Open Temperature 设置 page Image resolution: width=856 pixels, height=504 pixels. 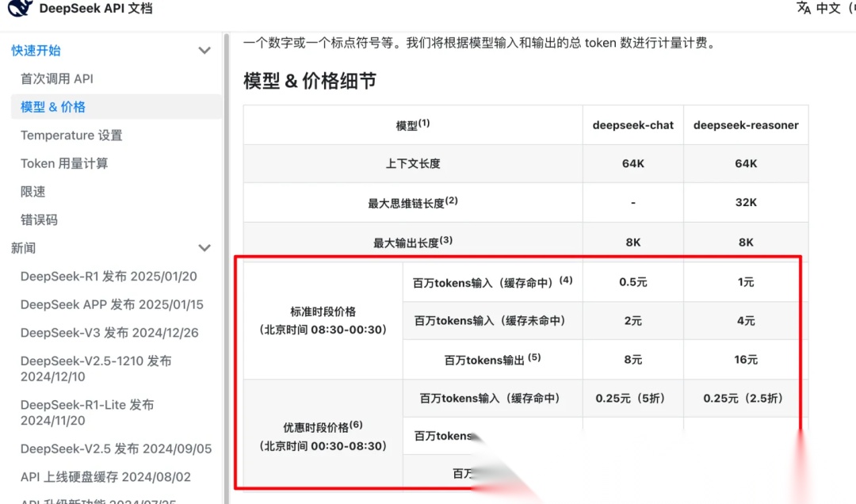coord(71,136)
